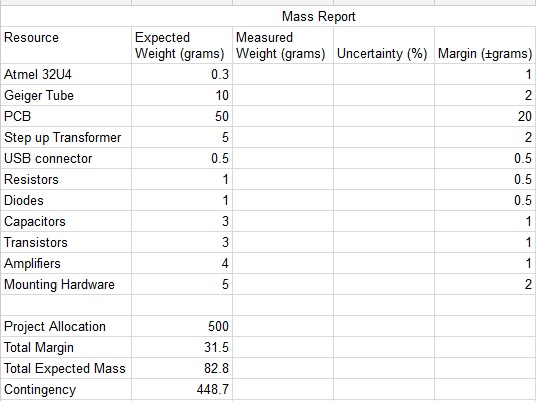Image resolution: width=536 pixels, height=401 pixels.
Task: Select the Mounting Hardware cell
Action: click(66, 284)
